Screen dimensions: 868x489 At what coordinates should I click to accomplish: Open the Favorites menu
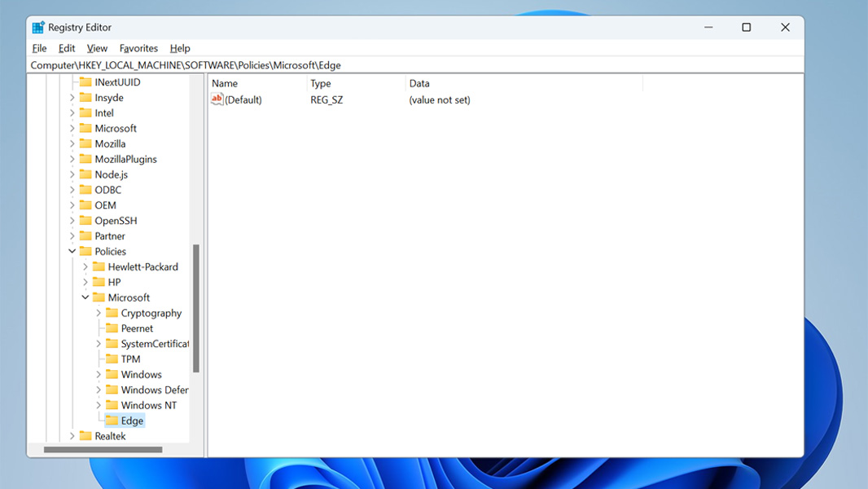tap(138, 48)
